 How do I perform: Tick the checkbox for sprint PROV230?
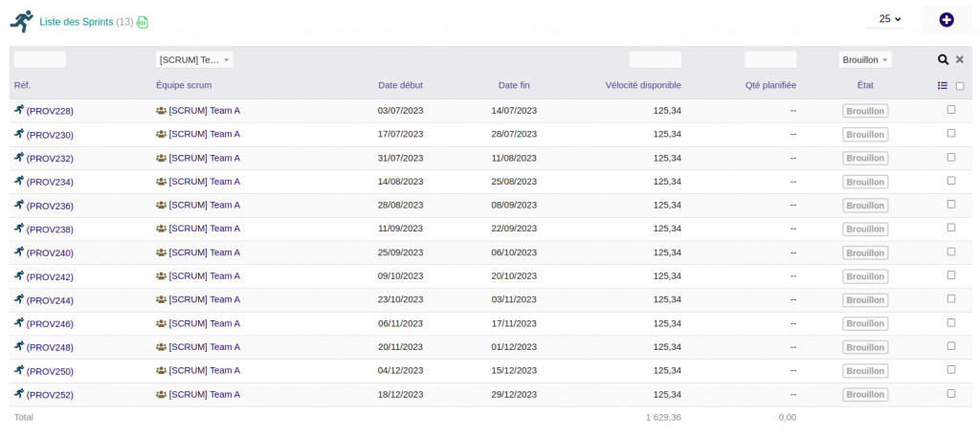[950, 134]
